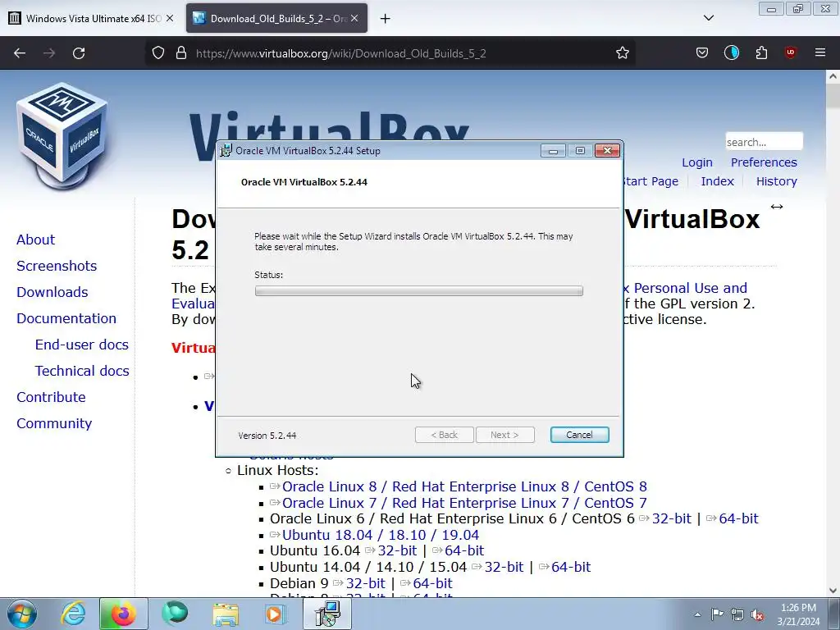Open the Windows Start orb

[21, 614]
